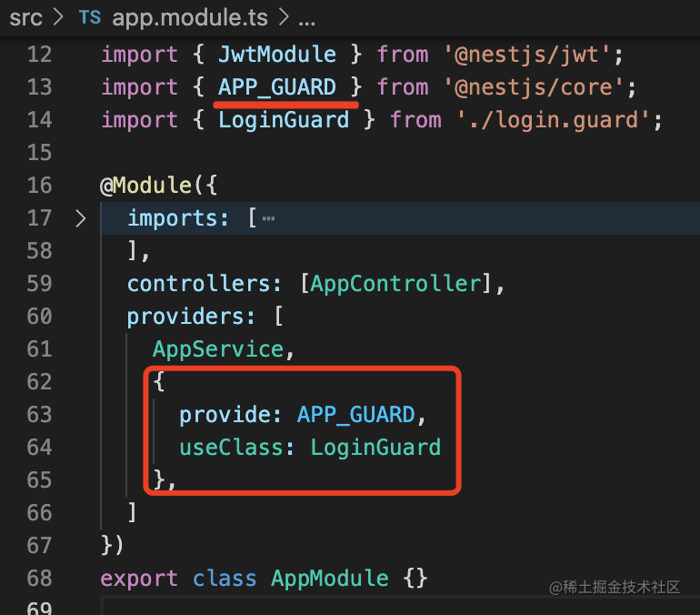Click the AppModule class name on line 68
700x615 pixels.
330,579
